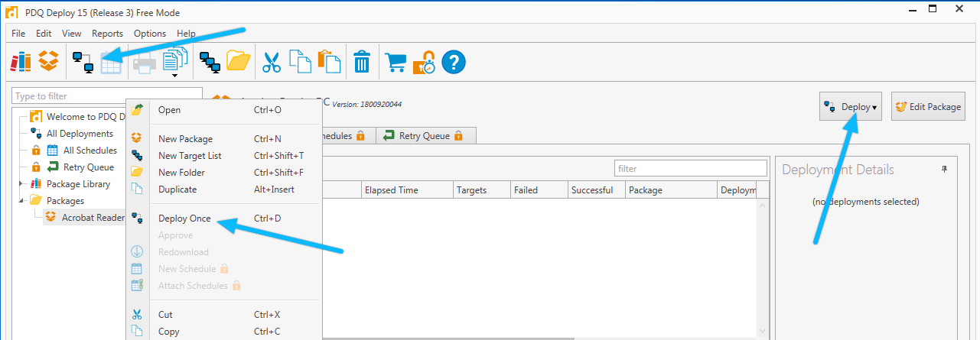Click the Edit Package button
Image resolution: width=980 pixels, height=340 pixels.
[928, 107]
